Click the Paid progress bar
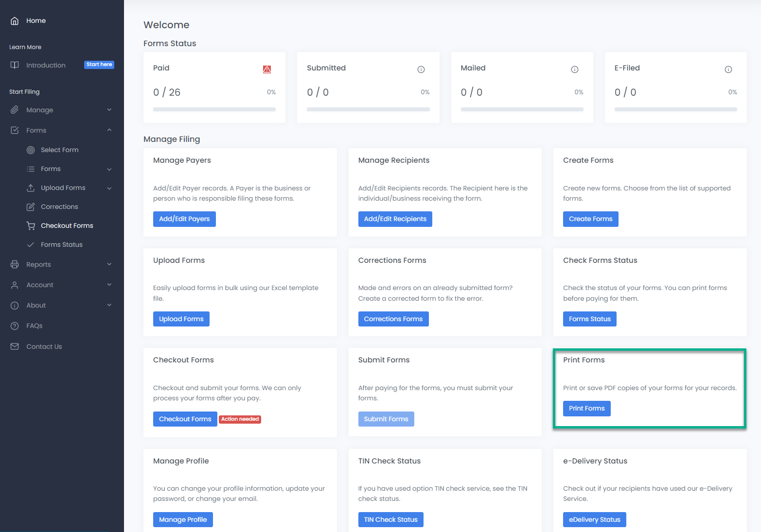The image size is (761, 532). [214, 110]
